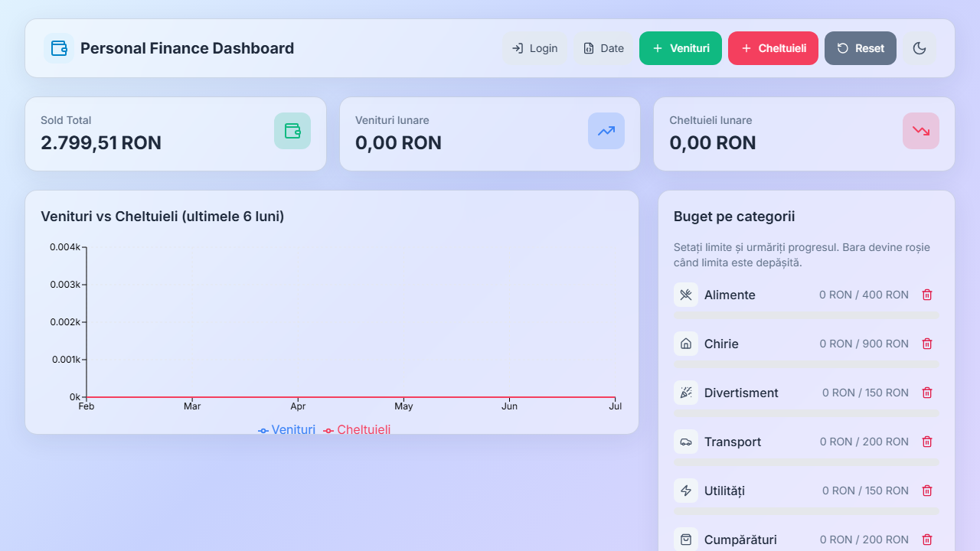The width and height of the screenshot is (980, 551).
Task: Toggle Cheltuieli series in chart legend
Action: [x=358, y=430]
